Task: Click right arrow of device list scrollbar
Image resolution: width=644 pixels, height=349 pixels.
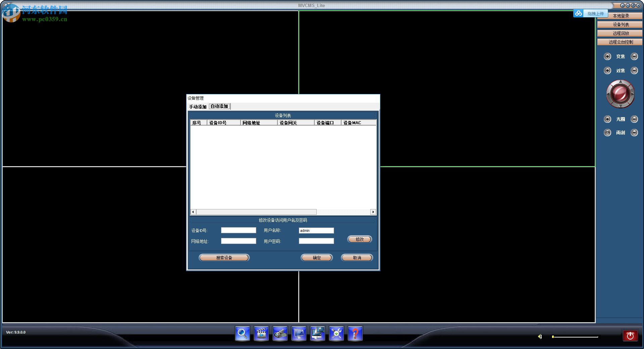Action: [x=373, y=212]
